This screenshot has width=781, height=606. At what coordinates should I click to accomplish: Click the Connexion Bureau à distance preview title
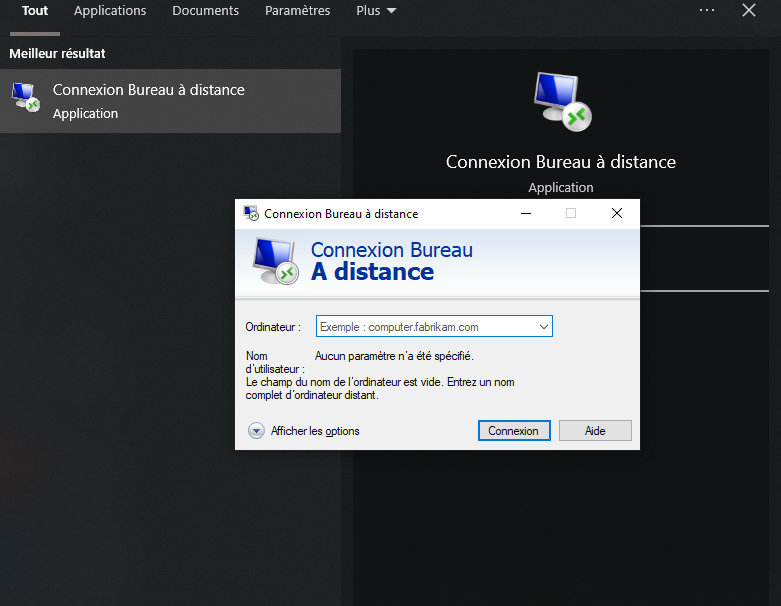tap(560, 162)
